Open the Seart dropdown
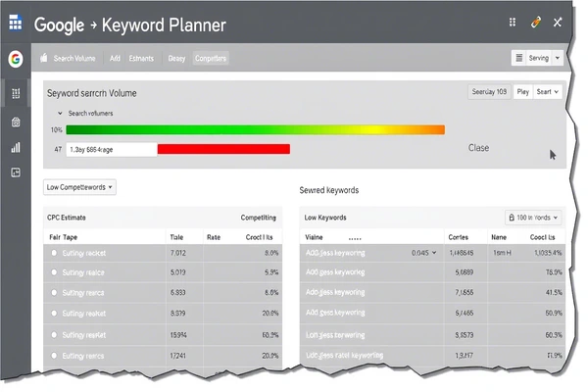The image size is (588, 392). pyautogui.click(x=548, y=92)
